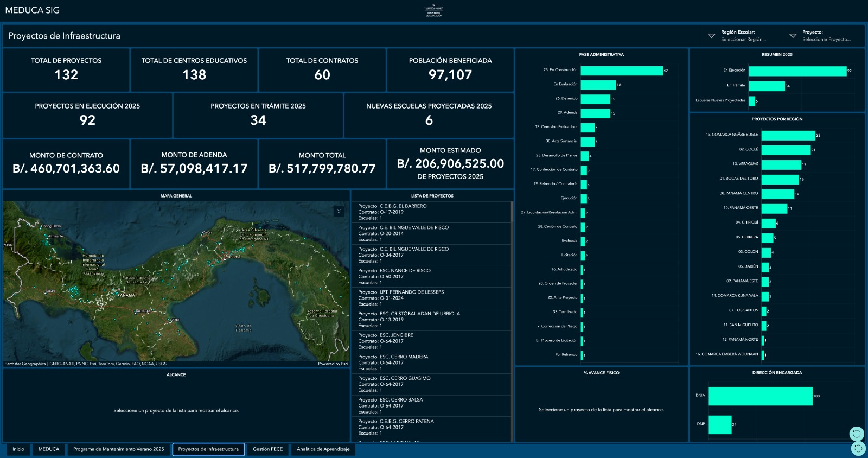
Task: Click the MEDUCA SIG title in header
Action: [33, 10]
